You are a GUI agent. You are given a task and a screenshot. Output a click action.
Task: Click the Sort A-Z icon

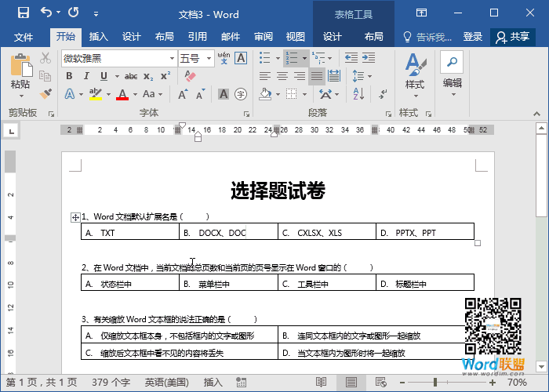tap(358, 94)
